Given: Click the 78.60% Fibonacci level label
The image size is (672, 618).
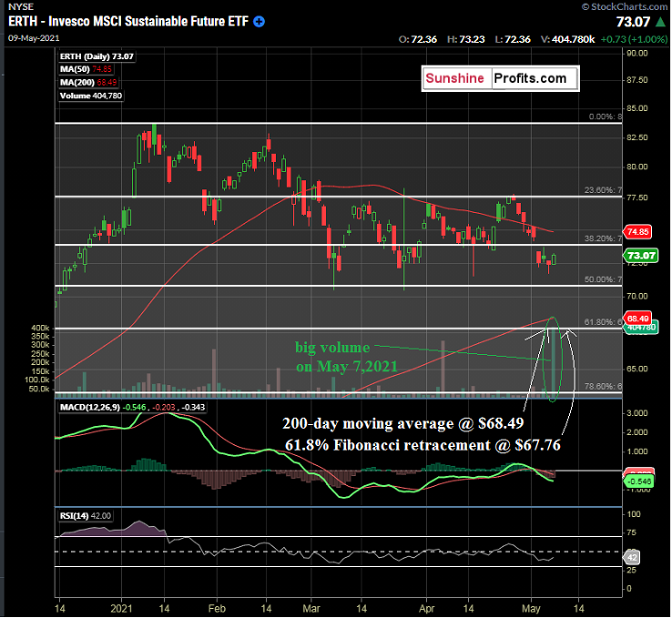Looking at the screenshot, I should tap(603, 386).
